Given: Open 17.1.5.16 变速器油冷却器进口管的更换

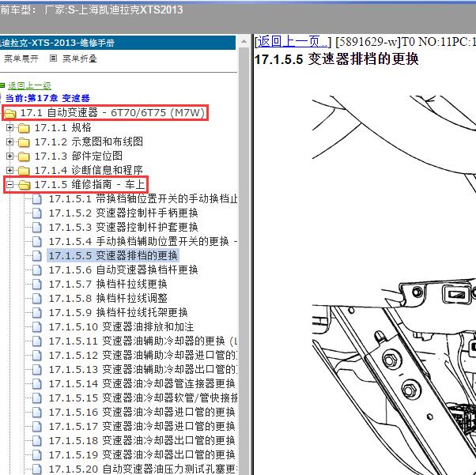Looking at the screenshot, I should click(x=142, y=412).
